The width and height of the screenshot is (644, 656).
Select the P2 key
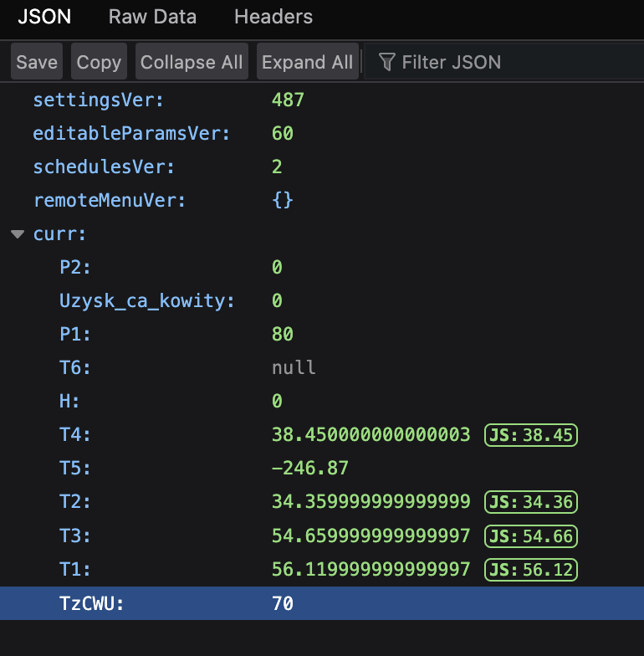pos(75,268)
